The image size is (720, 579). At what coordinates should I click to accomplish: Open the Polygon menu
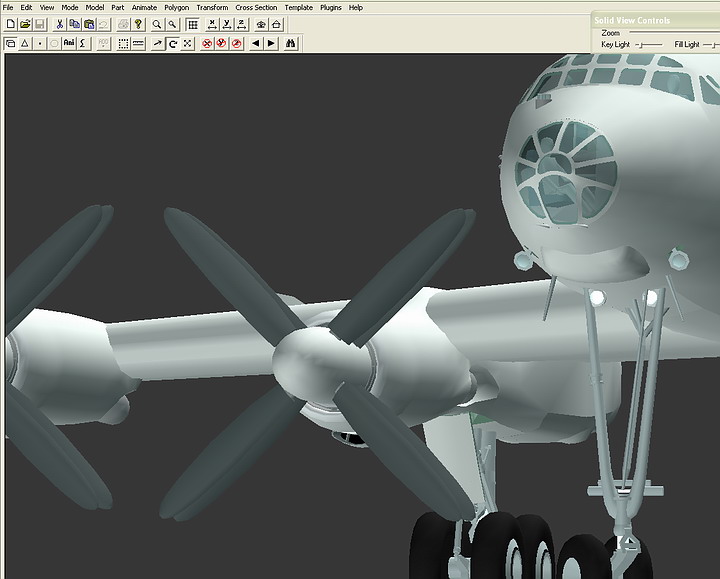[x=177, y=7]
